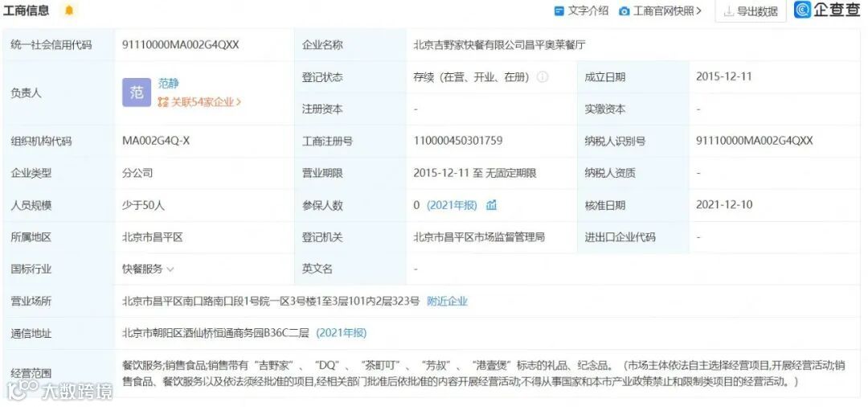This screenshot has height=407, width=868.
Task: Click the 导出数据 export data button
Action: (751, 11)
